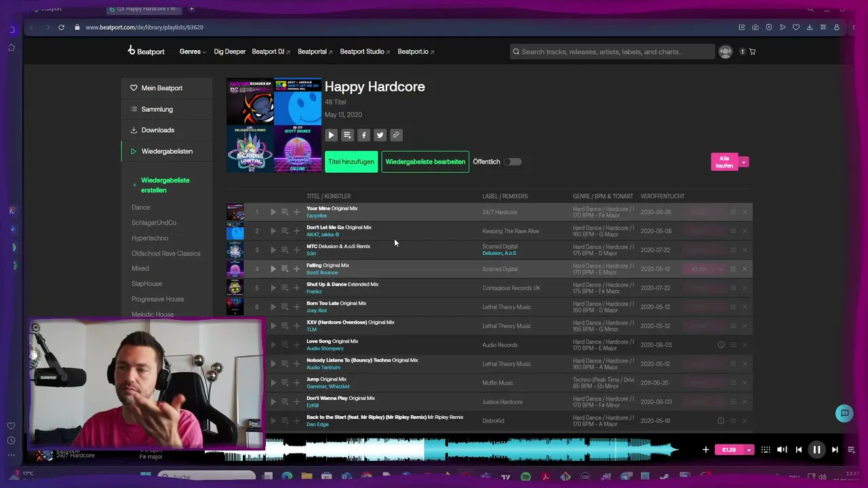Click the playlist cover art collage
The height and width of the screenshot is (488, 868).
pyautogui.click(x=274, y=125)
